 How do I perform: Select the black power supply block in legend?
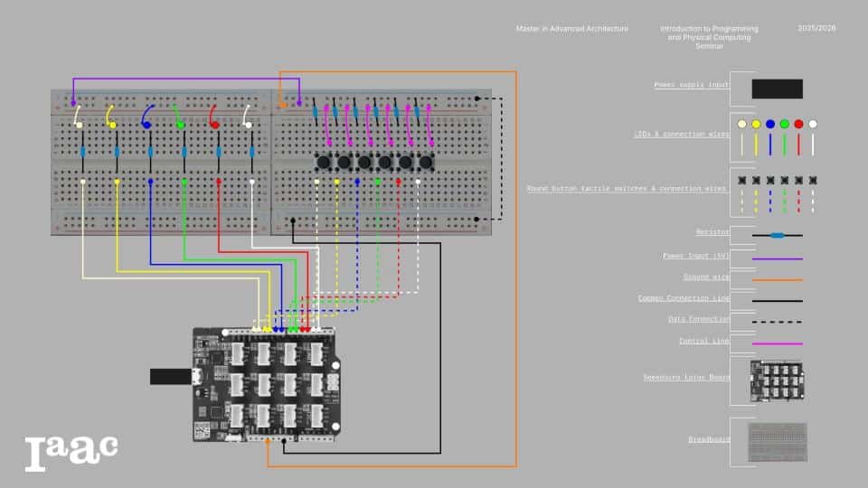777,89
